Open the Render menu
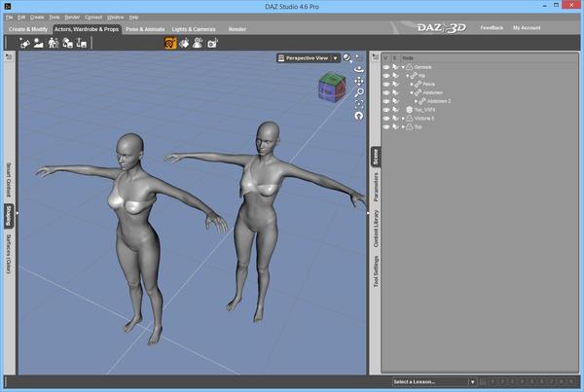Viewport: 584px width, 392px height. (72, 18)
